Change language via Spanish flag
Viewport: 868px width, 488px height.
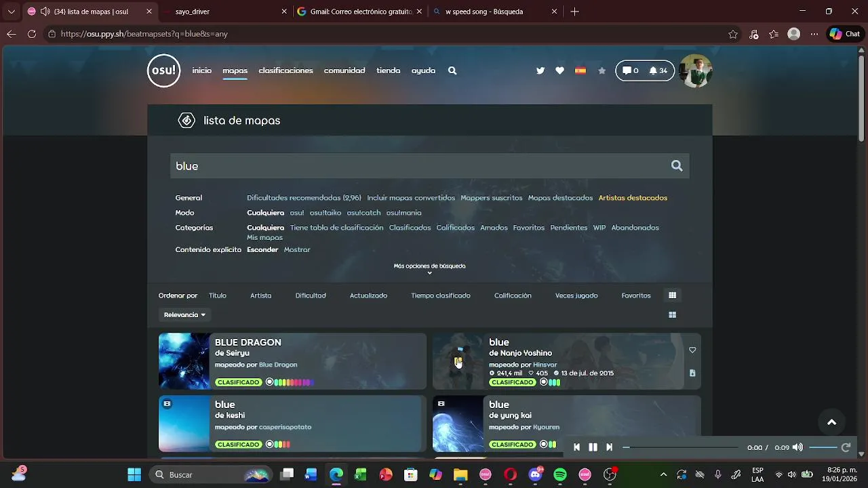580,70
